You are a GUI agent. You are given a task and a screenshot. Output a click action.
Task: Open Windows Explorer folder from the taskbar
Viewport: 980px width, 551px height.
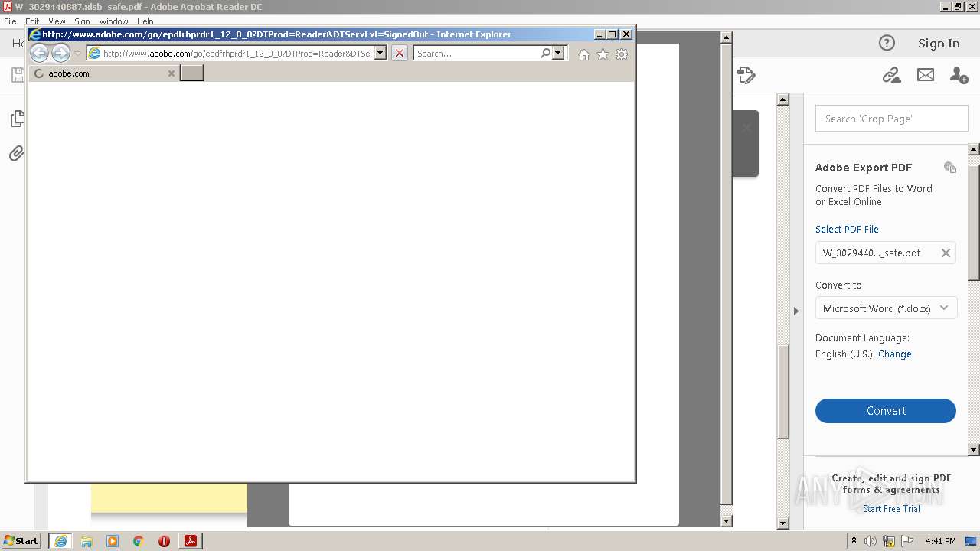point(87,541)
